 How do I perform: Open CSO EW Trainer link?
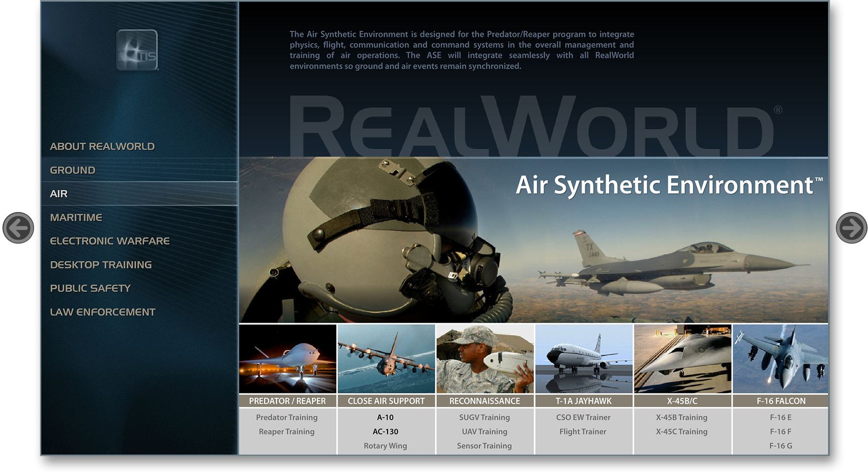point(583,418)
